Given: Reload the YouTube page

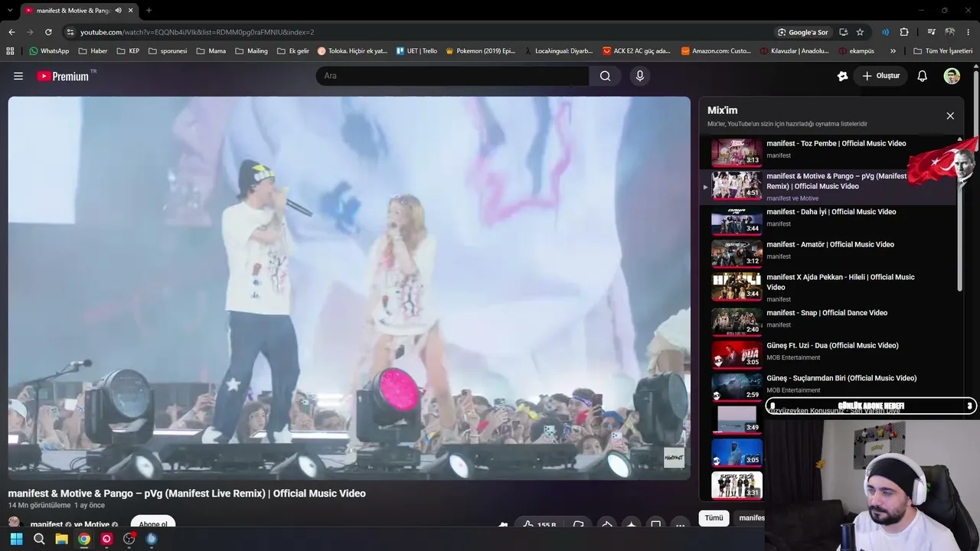Looking at the screenshot, I should (48, 32).
